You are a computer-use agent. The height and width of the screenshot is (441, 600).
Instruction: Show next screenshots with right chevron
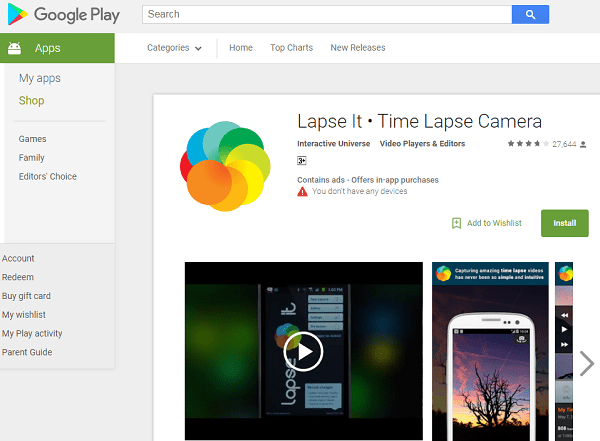pyautogui.click(x=587, y=363)
